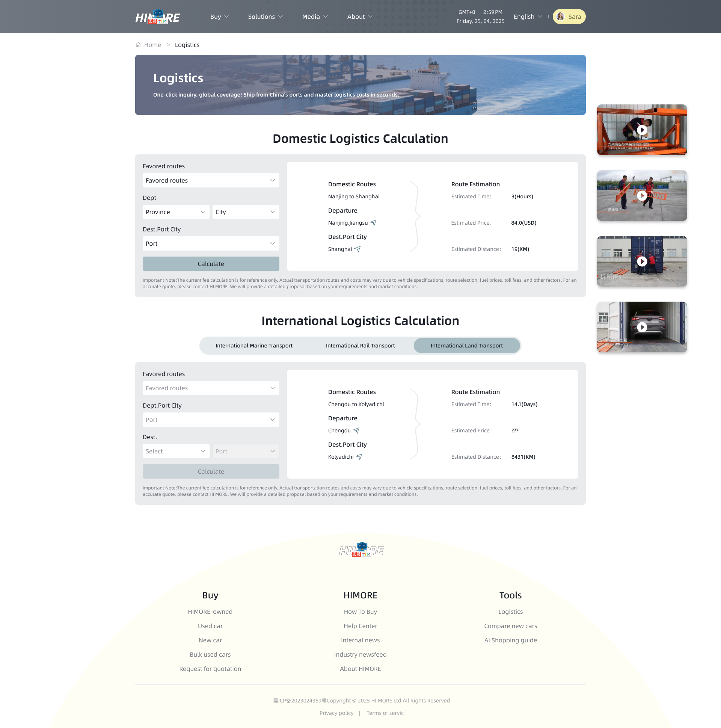The width and height of the screenshot is (721, 728).
Task: Open HIMORE-owned footer link
Action: (210, 612)
